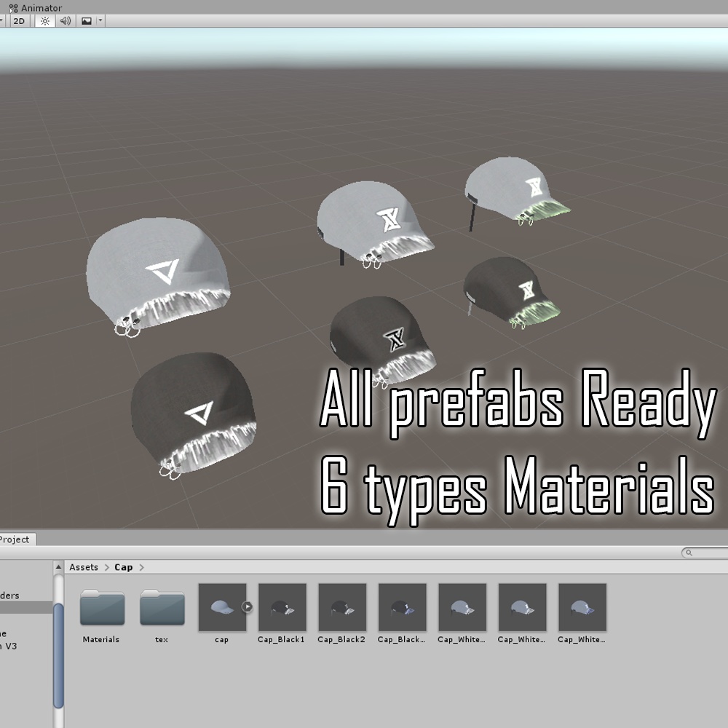
Task: Toggle scene lighting sun icon
Action: (x=45, y=21)
